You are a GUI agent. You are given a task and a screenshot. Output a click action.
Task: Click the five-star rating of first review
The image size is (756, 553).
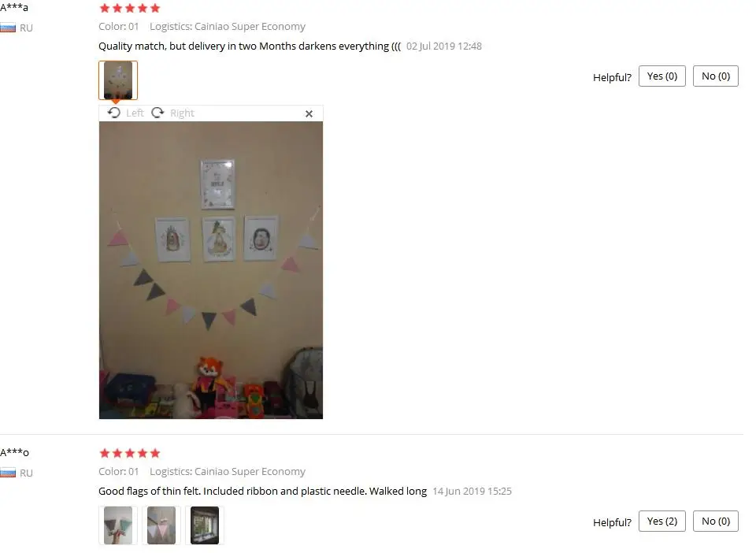click(130, 8)
